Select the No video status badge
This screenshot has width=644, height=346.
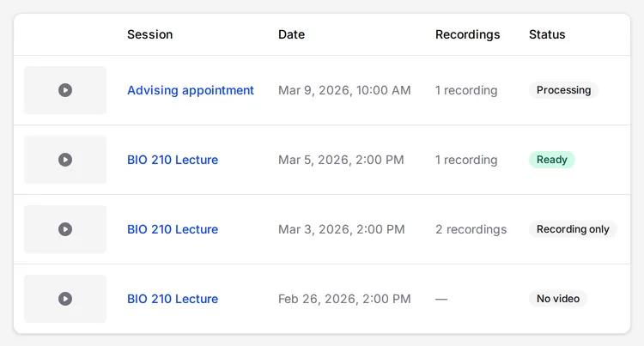point(558,299)
